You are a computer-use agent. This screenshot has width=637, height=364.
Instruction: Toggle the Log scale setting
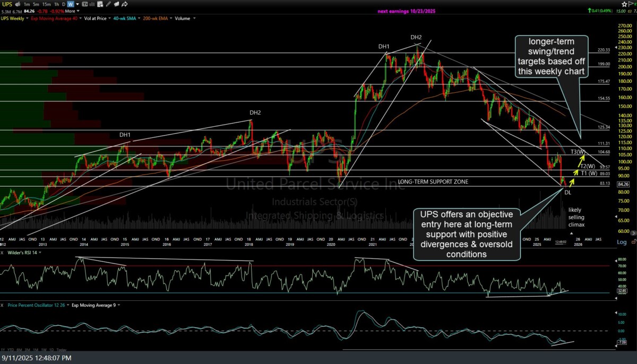[x=622, y=242]
